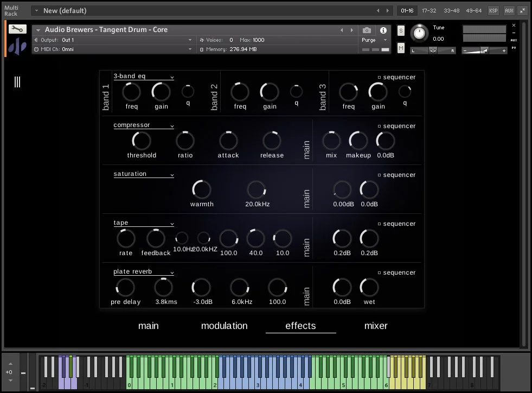
Task: Expand the Purge dropdown menu
Action: point(375,40)
